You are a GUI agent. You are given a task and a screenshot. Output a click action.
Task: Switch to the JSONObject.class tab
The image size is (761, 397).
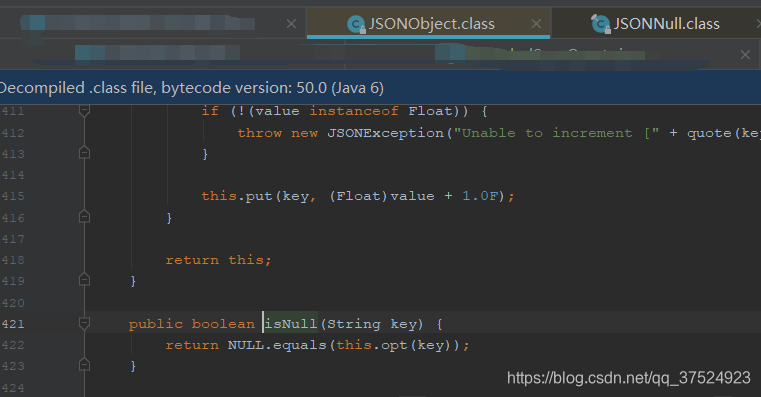428,23
